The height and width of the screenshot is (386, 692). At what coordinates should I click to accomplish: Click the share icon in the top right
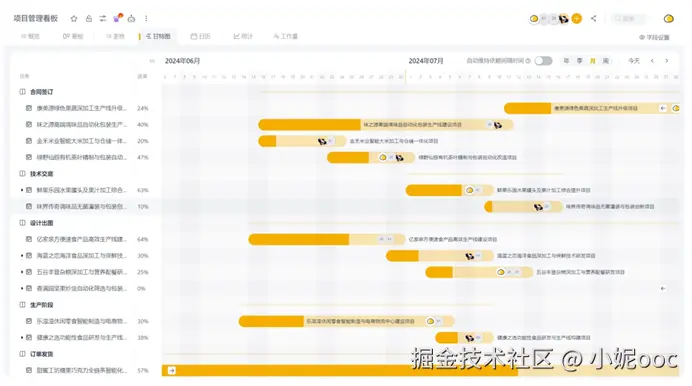594,19
